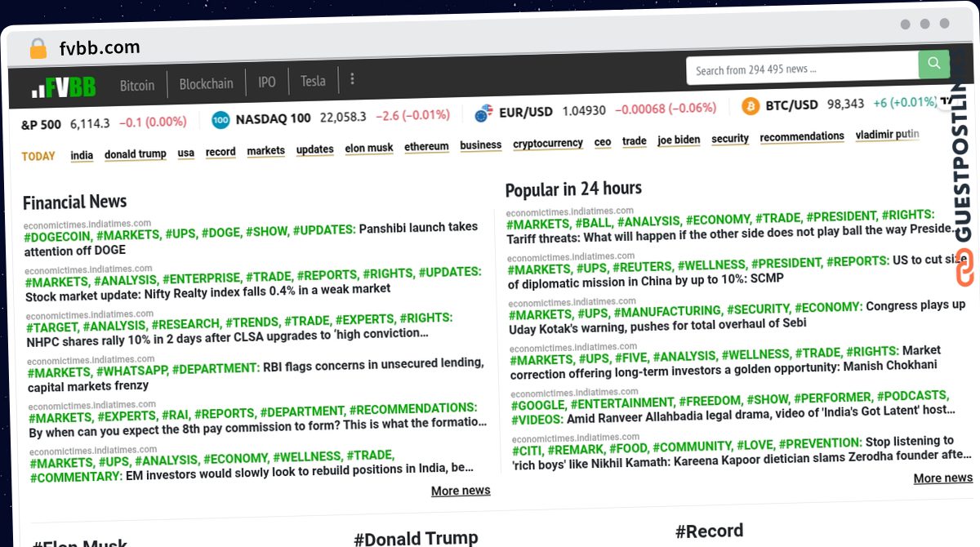Open the updates trending tag
Screen dimensions: 980x547
pyautogui.click(x=315, y=149)
